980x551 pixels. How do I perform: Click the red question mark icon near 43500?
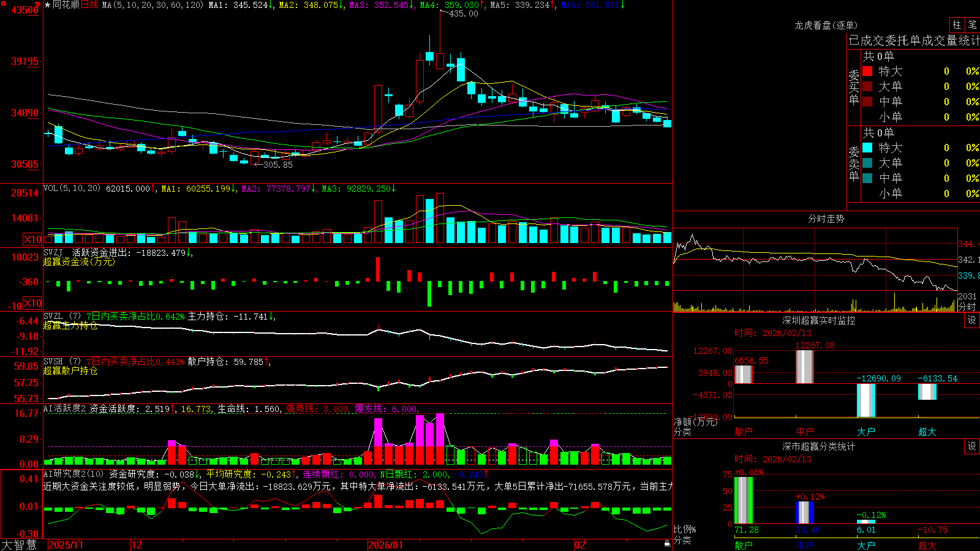(x=38, y=5)
